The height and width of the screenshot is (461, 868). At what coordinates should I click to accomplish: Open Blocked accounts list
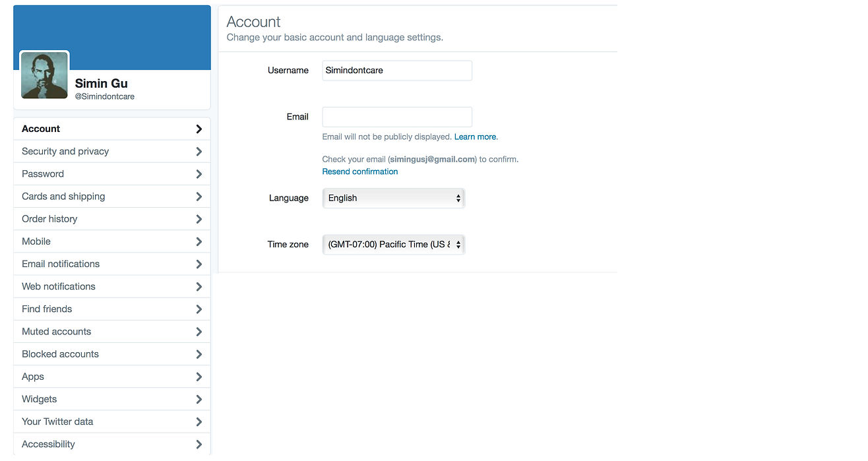tap(112, 353)
